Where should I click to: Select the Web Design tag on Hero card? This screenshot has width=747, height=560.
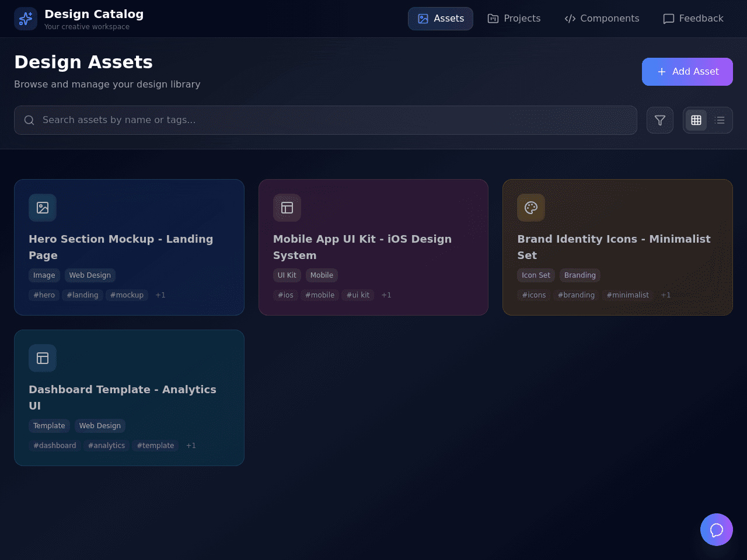click(90, 275)
